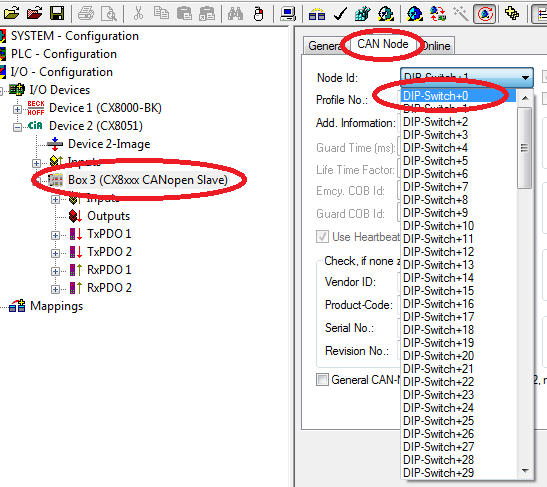Expand Inputs node under Box 3
The width and height of the screenshot is (547, 487).
tap(55, 199)
